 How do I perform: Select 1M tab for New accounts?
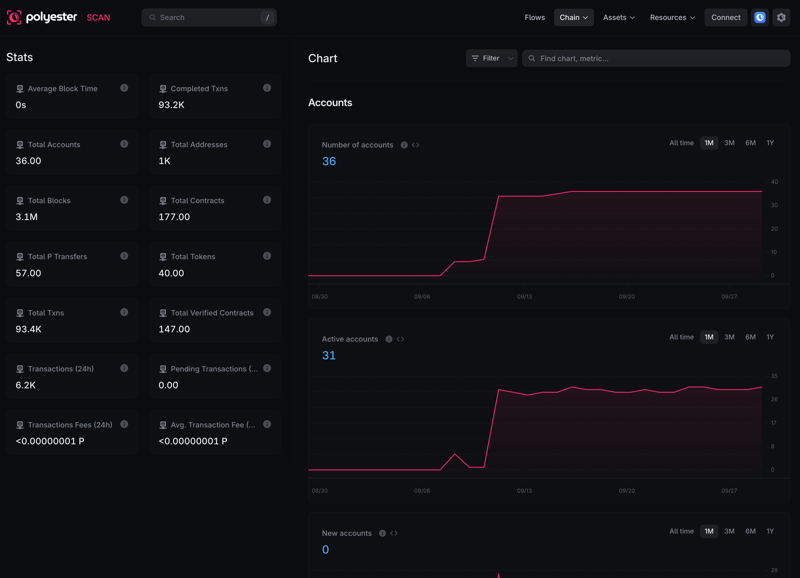[x=709, y=531]
